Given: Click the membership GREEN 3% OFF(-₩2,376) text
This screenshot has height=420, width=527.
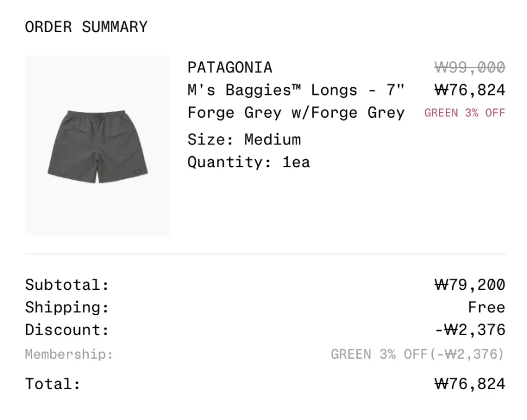Looking at the screenshot, I should click(x=418, y=354).
